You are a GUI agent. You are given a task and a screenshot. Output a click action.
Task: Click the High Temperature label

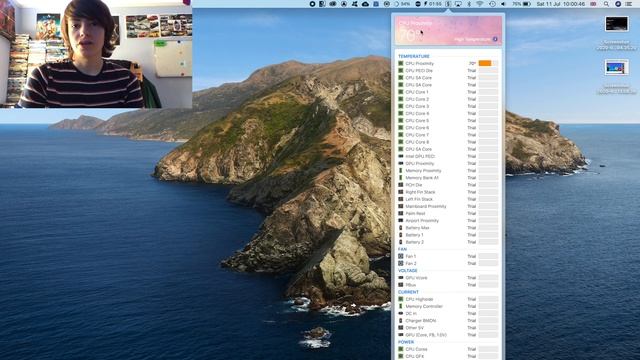tap(472, 39)
